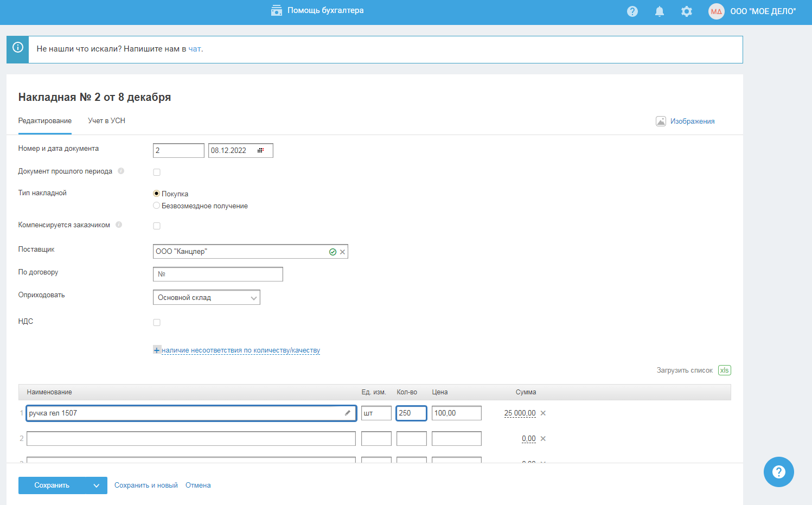Open 'Основной склад' warehouse dropdown

(206, 297)
